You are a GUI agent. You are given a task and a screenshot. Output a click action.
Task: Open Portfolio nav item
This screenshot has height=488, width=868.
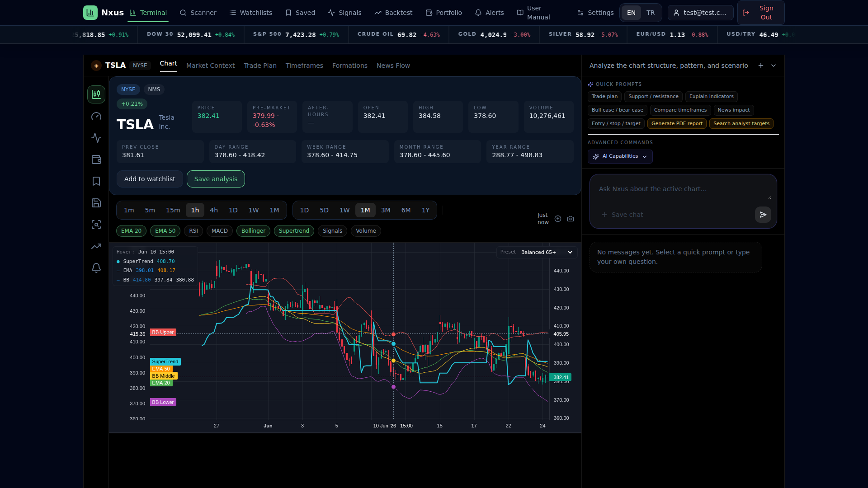click(x=444, y=13)
